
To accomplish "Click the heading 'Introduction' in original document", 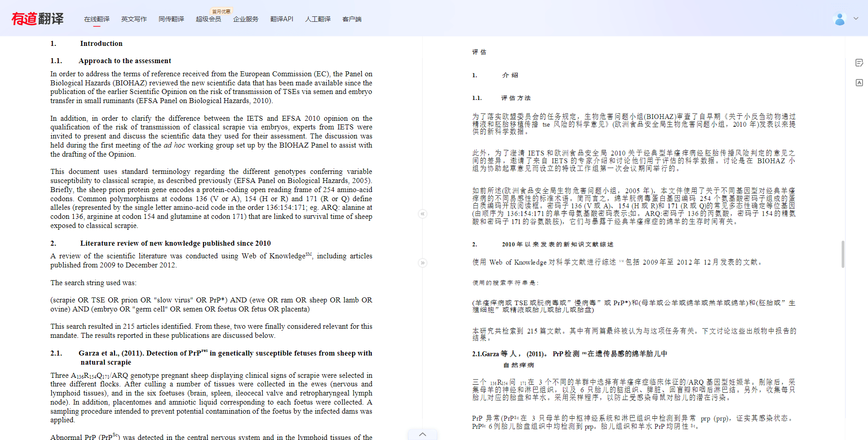I will pos(101,44).
